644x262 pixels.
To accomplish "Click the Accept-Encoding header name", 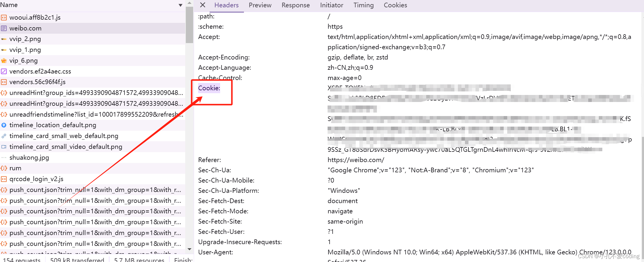I will coord(224,57).
